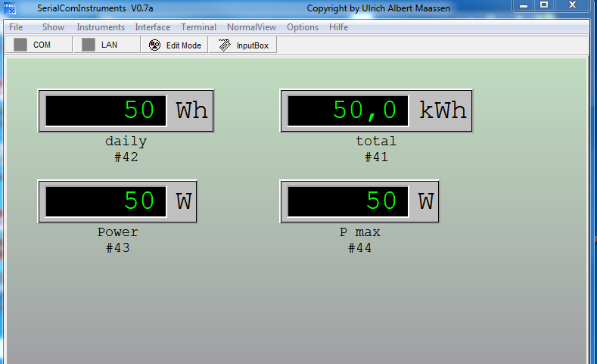Viewport: 597px width, 364px height.
Task: Click the W unit of P max instrument
Action: coord(426,201)
